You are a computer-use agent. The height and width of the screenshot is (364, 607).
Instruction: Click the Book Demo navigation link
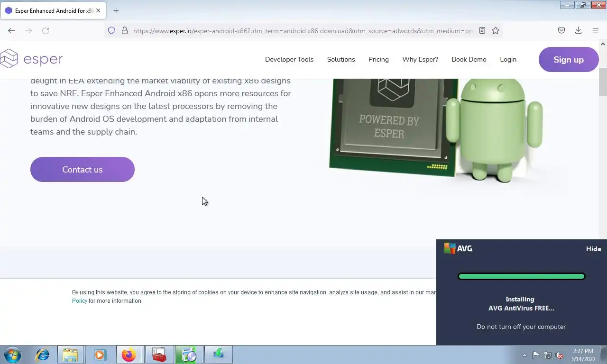pos(469,59)
